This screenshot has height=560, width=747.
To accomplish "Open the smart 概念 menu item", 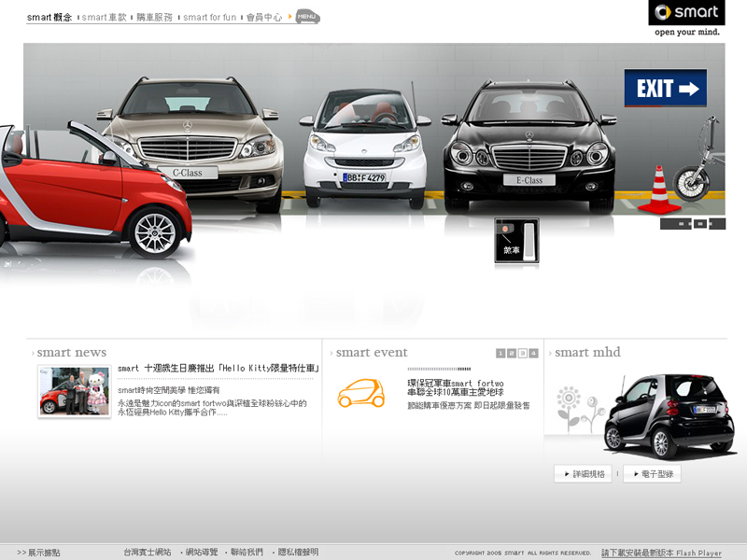I will coord(49,17).
